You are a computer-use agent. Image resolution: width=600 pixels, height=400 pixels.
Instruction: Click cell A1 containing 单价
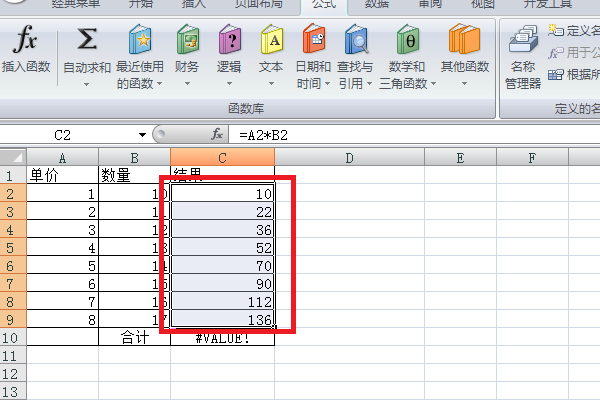point(62,175)
